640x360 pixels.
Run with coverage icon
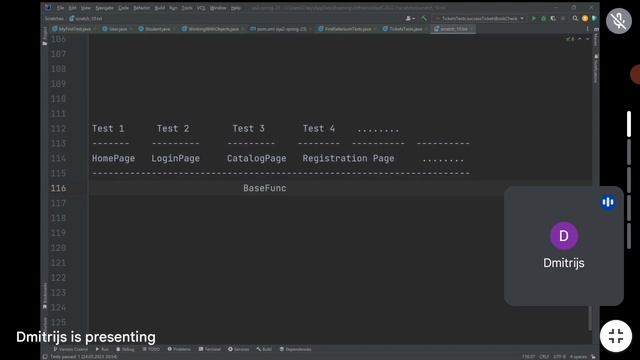(553, 18)
